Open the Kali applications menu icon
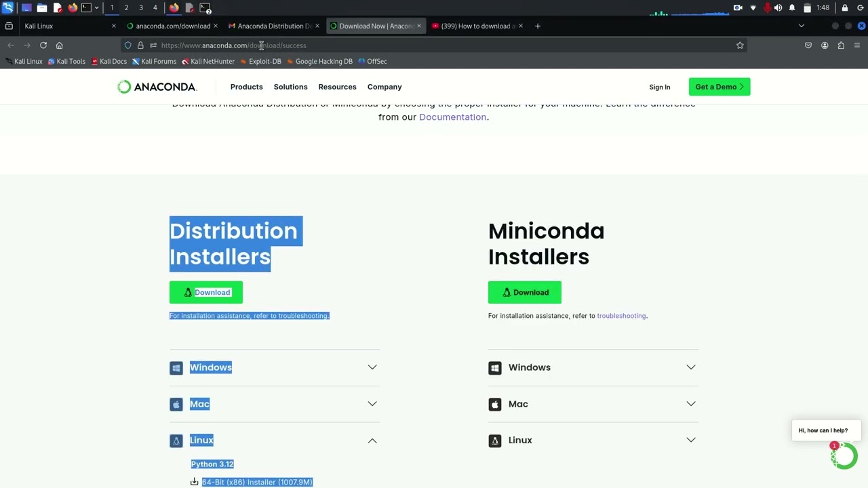868x488 pixels. 7,7
